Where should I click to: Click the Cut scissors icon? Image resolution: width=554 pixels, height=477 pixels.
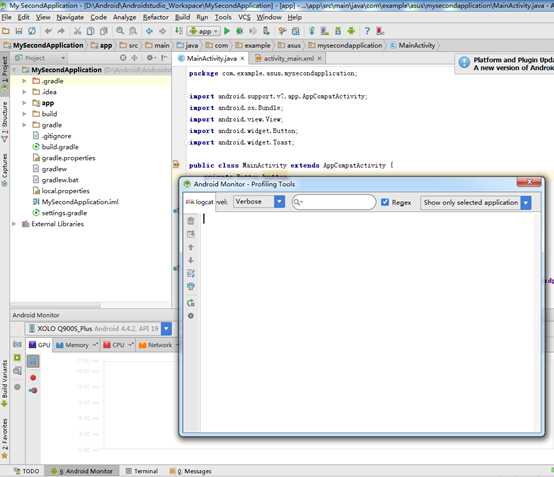[x=77, y=31]
